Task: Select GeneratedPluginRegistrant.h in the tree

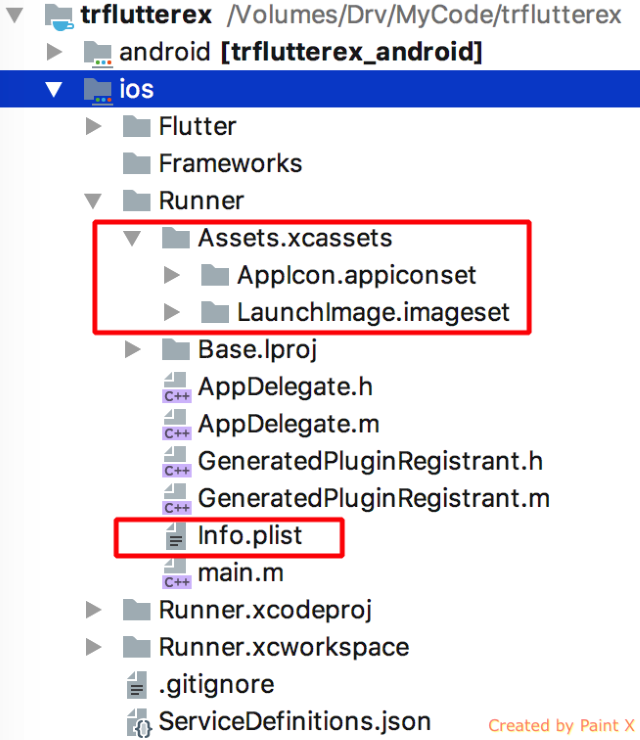Action: point(370,462)
